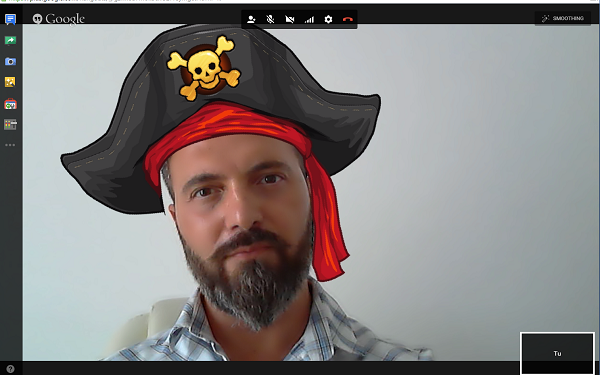Viewport: 600px width, 375px height.
Task: Invite people with the add-person icon
Action: [251, 19]
